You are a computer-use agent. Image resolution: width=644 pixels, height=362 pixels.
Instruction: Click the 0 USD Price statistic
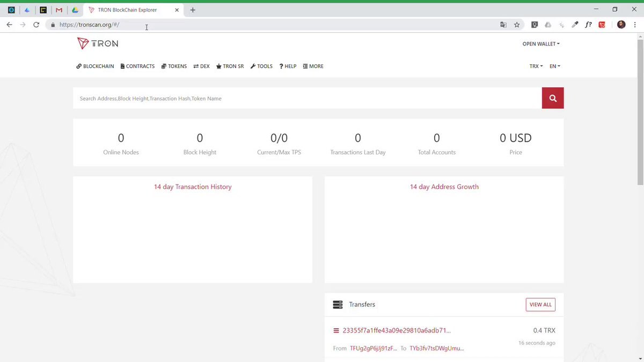[x=516, y=144]
